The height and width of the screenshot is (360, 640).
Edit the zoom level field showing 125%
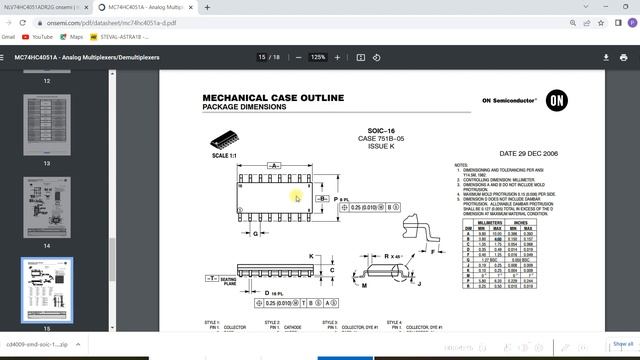318,58
